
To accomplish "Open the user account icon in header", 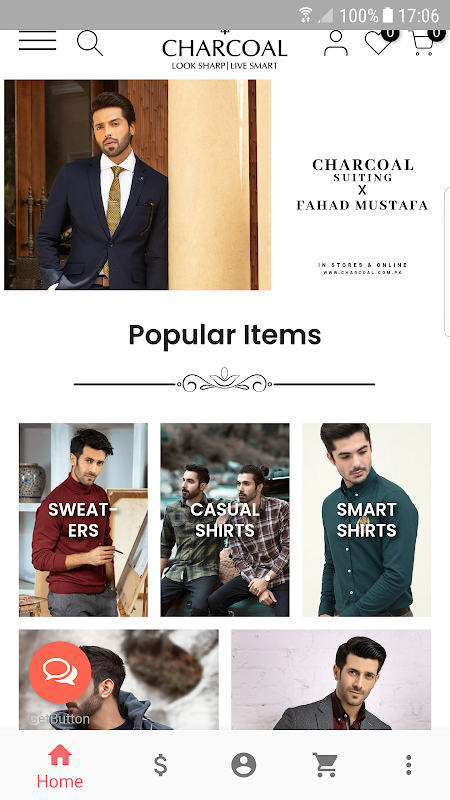I will [336, 43].
